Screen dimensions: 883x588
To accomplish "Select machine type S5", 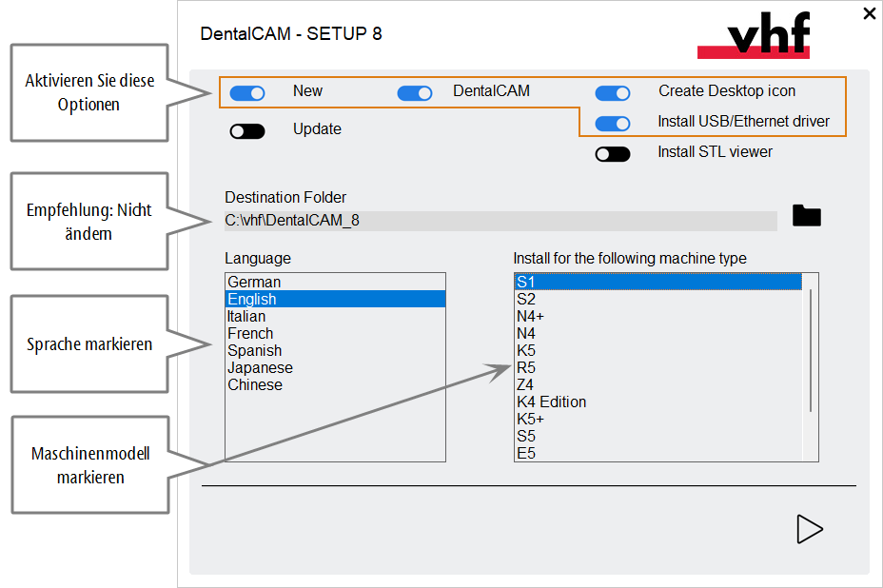I will point(657,437).
